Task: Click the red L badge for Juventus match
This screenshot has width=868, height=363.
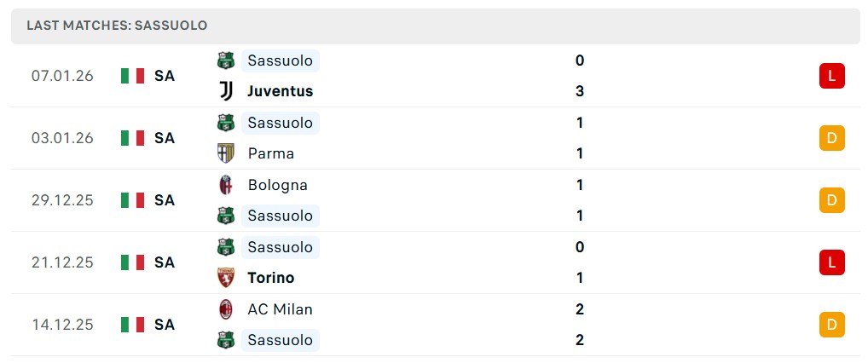Action: pyautogui.click(x=831, y=76)
